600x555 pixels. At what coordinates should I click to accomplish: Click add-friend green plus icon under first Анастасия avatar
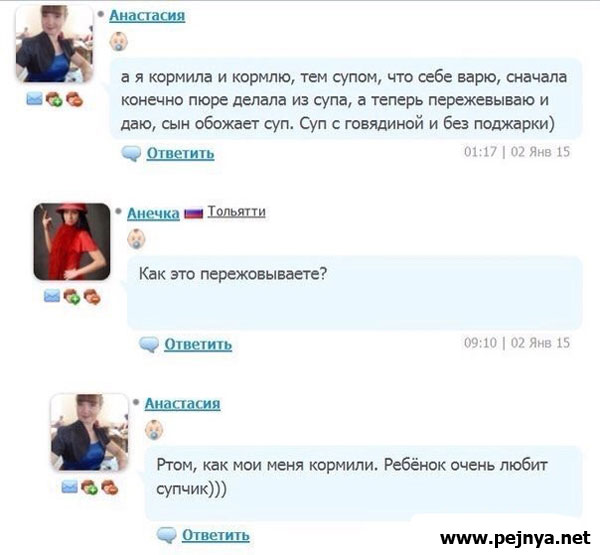click(54, 99)
